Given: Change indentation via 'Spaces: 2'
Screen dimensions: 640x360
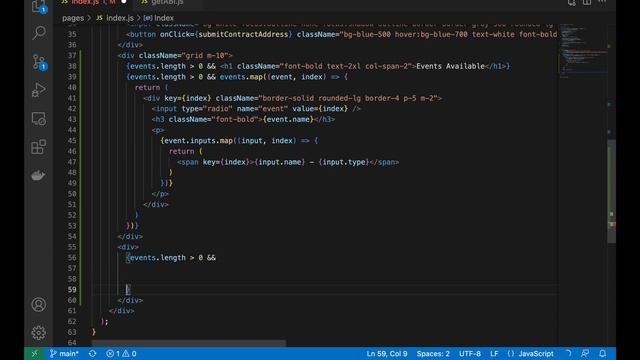Looking at the screenshot, I should pos(433,353).
